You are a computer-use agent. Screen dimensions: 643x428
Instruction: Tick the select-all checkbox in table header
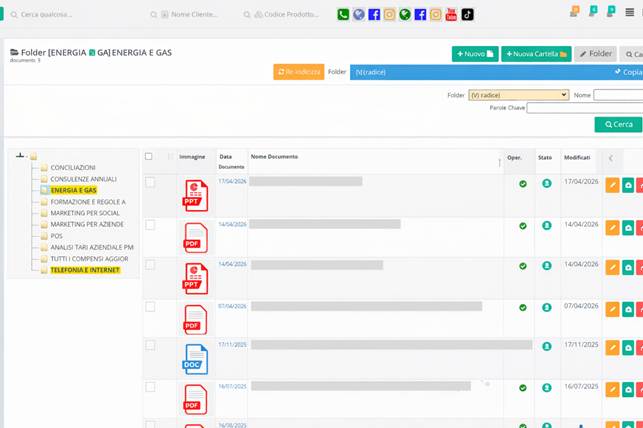[x=149, y=157]
